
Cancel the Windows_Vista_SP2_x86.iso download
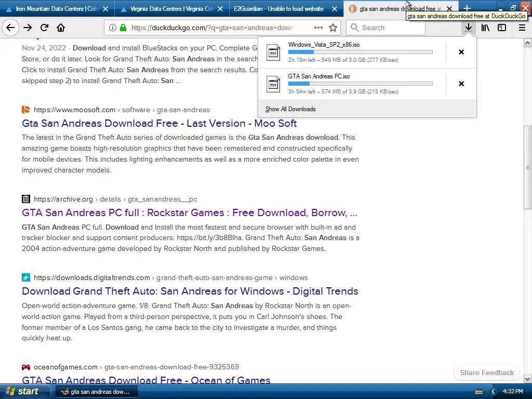click(x=461, y=52)
